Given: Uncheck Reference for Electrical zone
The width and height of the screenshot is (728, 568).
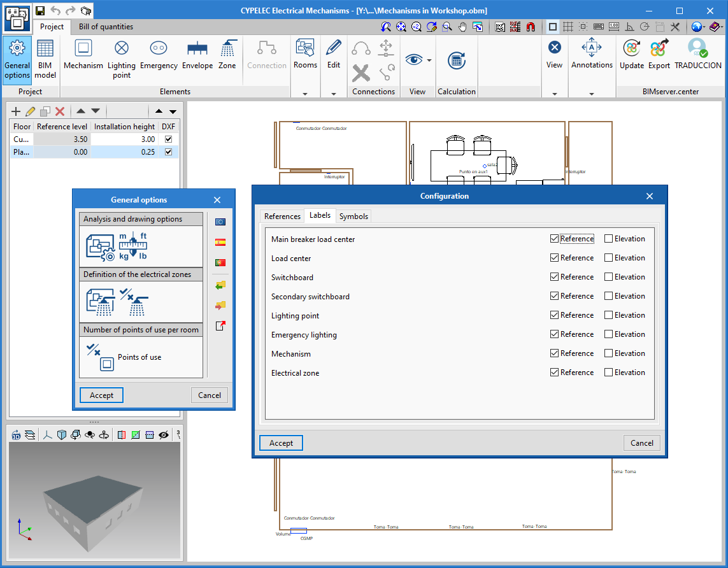Looking at the screenshot, I should 554,372.
